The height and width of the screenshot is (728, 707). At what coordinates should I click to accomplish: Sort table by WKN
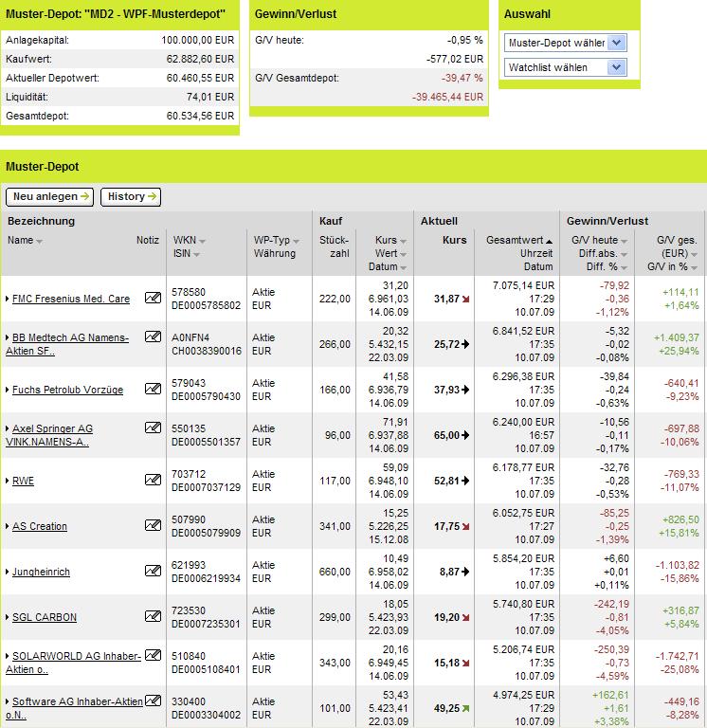pos(190,241)
